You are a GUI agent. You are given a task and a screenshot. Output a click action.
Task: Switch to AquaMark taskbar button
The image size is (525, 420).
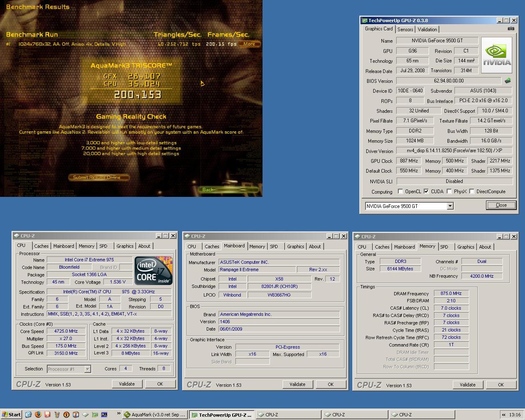(155, 415)
